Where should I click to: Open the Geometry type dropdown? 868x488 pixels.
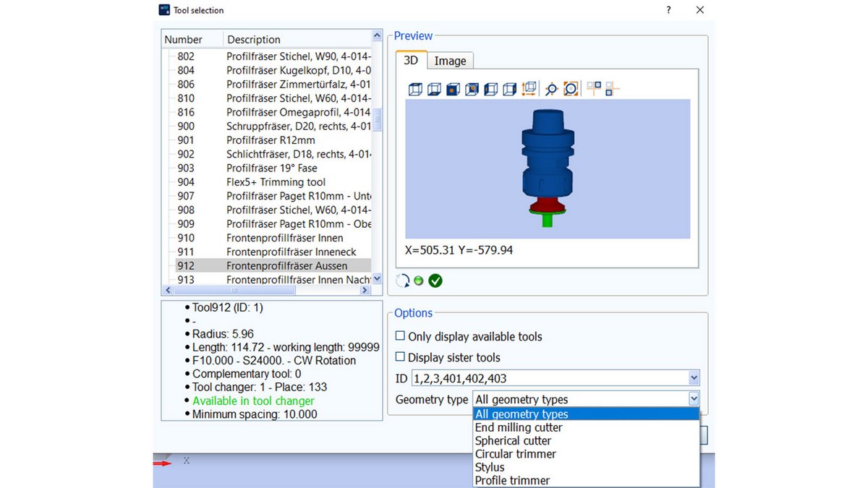click(x=694, y=398)
